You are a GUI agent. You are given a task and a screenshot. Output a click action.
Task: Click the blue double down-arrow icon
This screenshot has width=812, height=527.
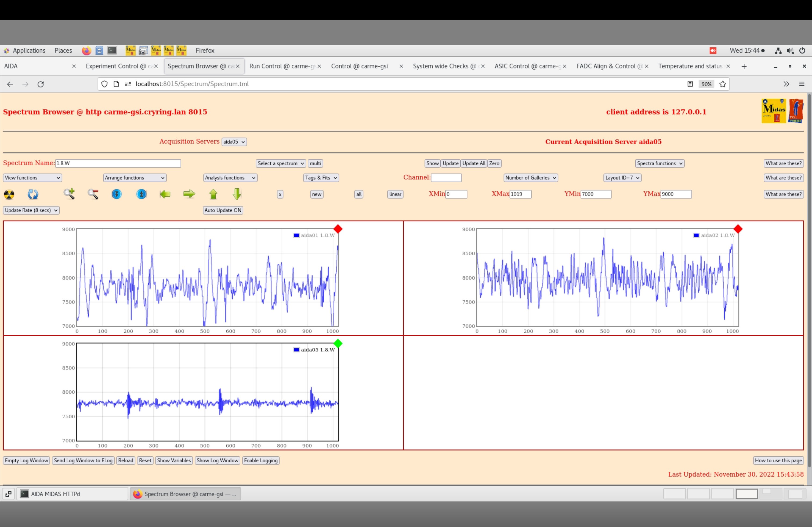click(117, 194)
